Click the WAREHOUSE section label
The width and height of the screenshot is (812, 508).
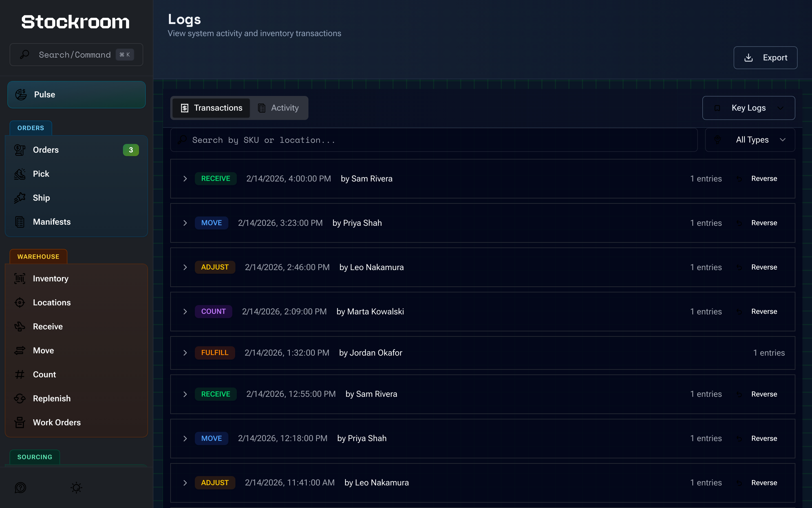pyautogui.click(x=38, y=257)
